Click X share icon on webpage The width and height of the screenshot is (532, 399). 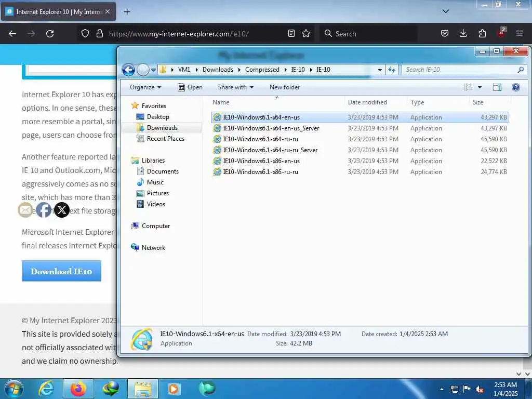62,210
